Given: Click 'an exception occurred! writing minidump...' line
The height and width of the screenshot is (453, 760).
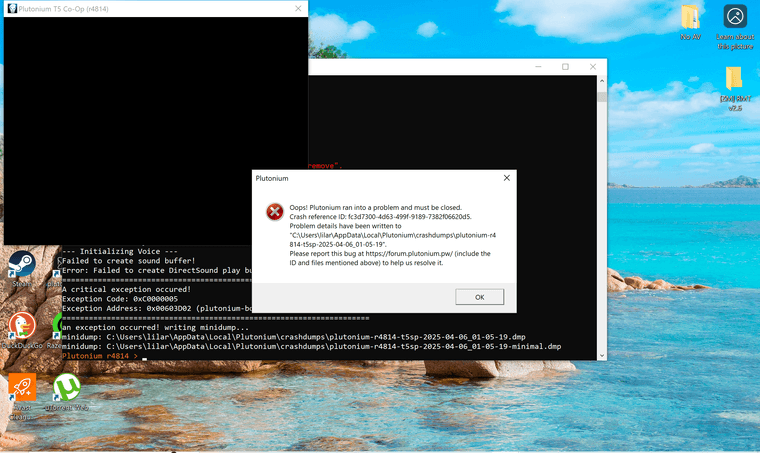Looking at the screenshot, I should [x=155, y=328].
